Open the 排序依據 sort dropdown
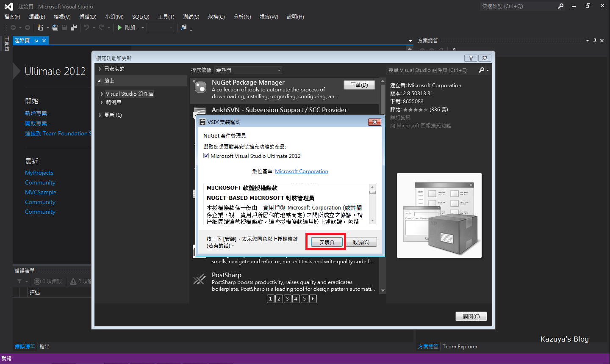The height and width of the screenshot is (364, 610). (x=248, y=70)
